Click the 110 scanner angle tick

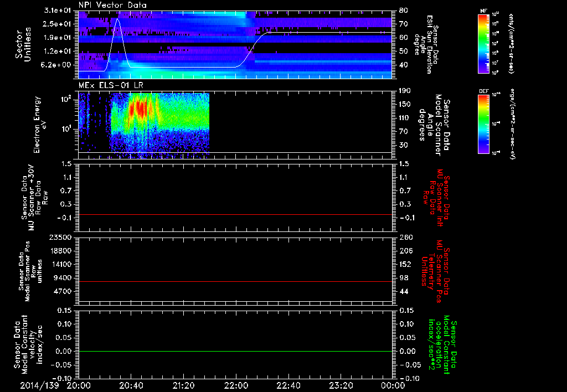click(405, 118)
